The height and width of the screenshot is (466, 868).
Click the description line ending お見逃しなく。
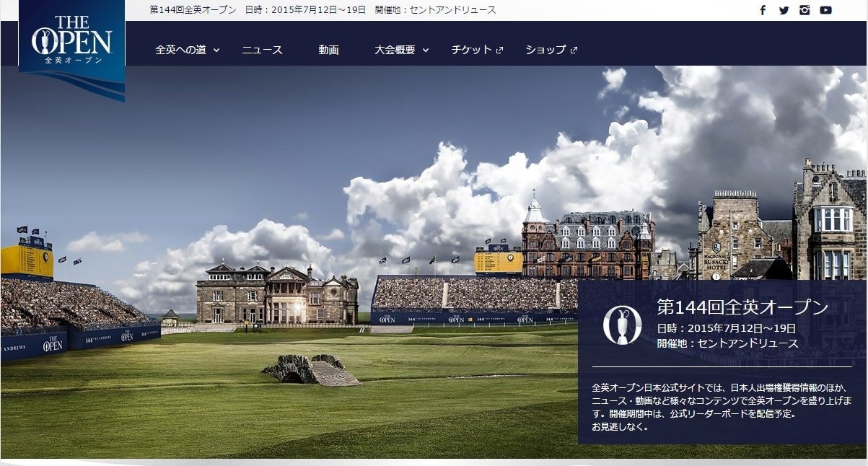pos(620,426)
